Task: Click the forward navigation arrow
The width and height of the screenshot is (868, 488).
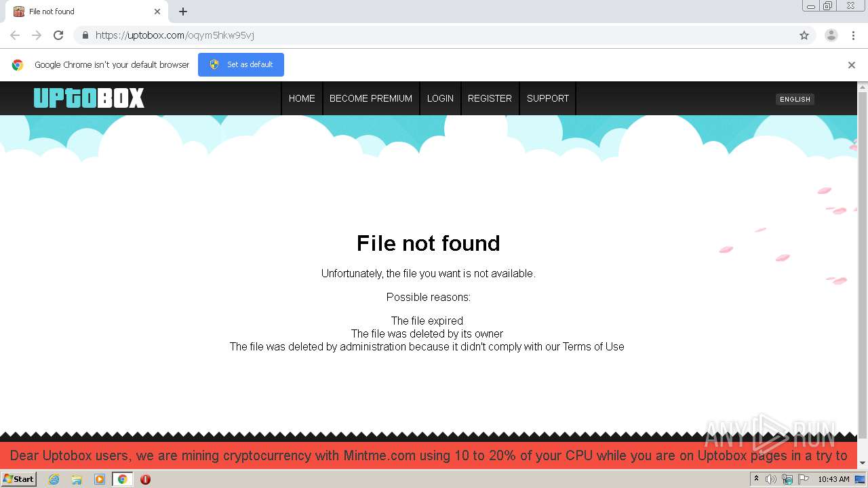Action: coord(37,35)
